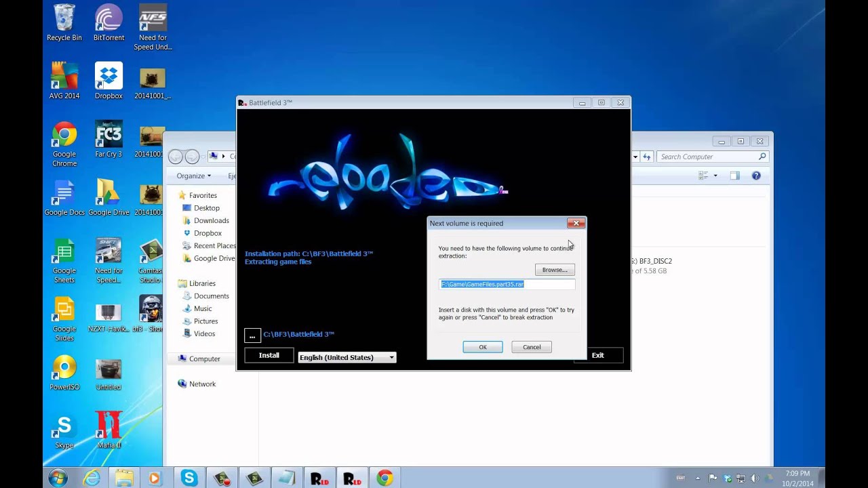
Task: Launch BitTorrent from the desktop
Action: pyautogui.click(x=108, y=23)
